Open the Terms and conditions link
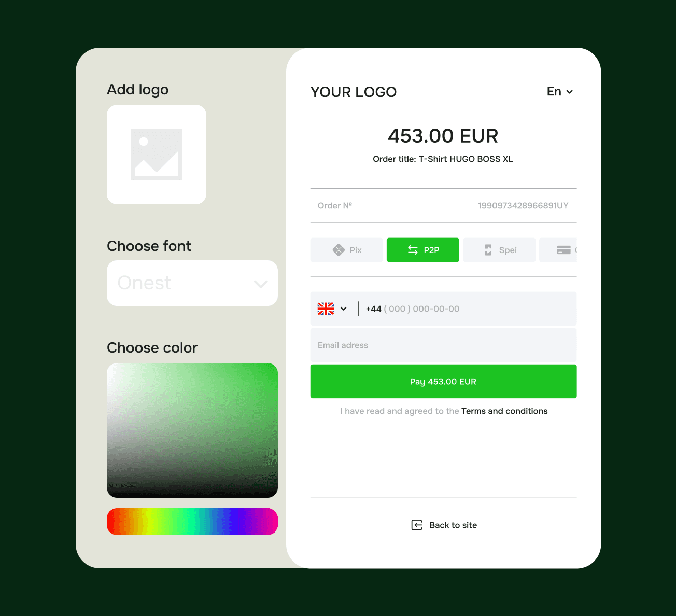Image resolution: width=676 pixels, height=616 pixels. [504, 411]
